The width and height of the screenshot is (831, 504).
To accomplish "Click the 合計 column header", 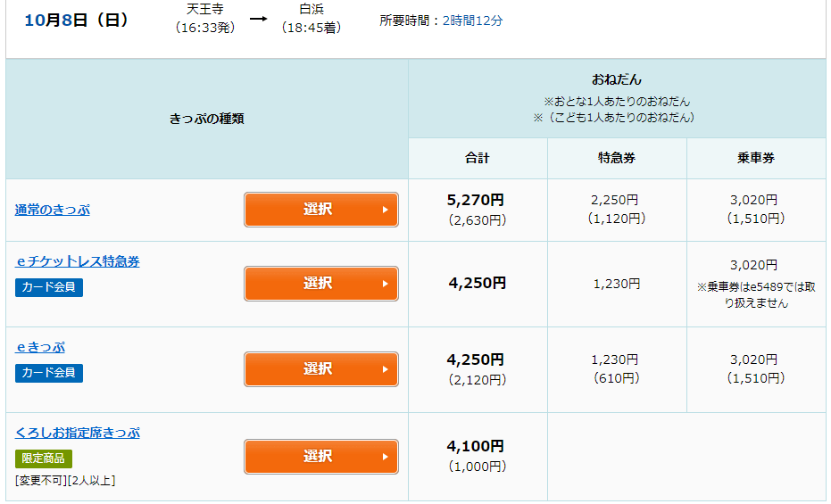I will coord(478,159).
